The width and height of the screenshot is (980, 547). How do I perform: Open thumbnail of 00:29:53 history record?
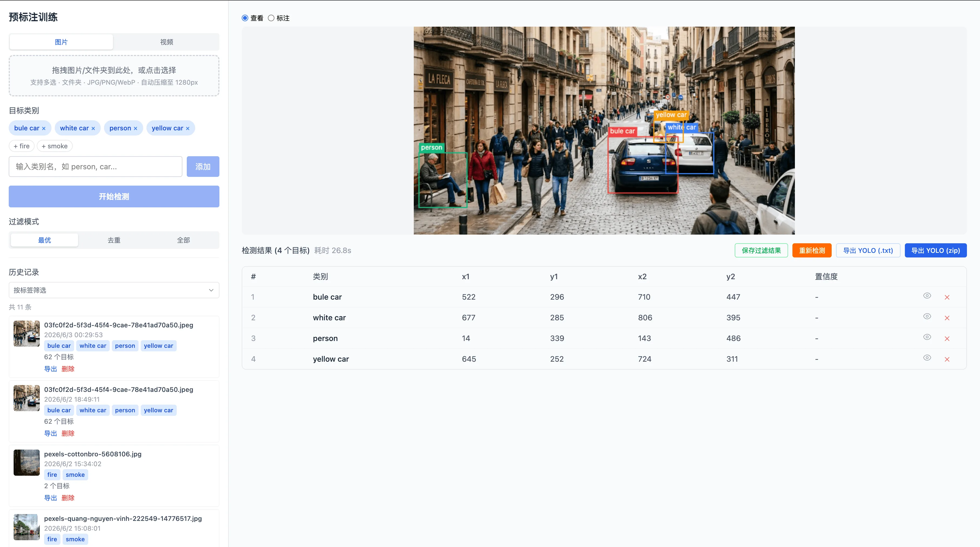point(27,334)
